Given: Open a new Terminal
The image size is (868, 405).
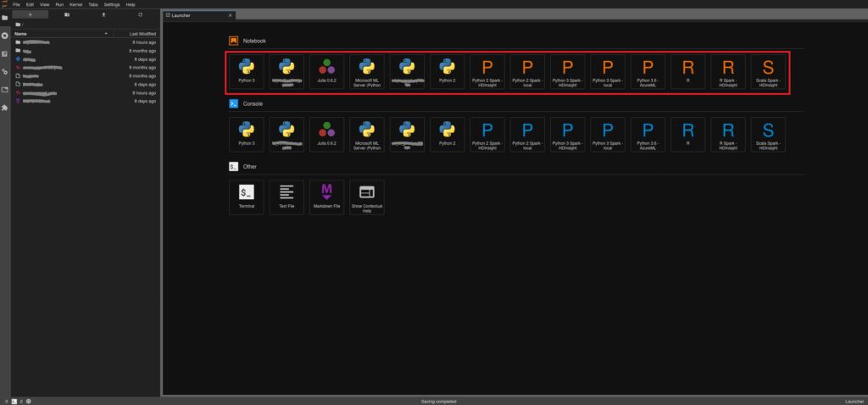Looking at the screenshot, I should (x=247, y=197).
